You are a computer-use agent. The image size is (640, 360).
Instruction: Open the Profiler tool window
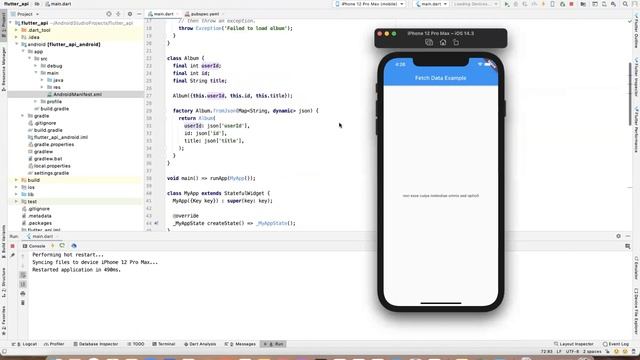[54, 344]
